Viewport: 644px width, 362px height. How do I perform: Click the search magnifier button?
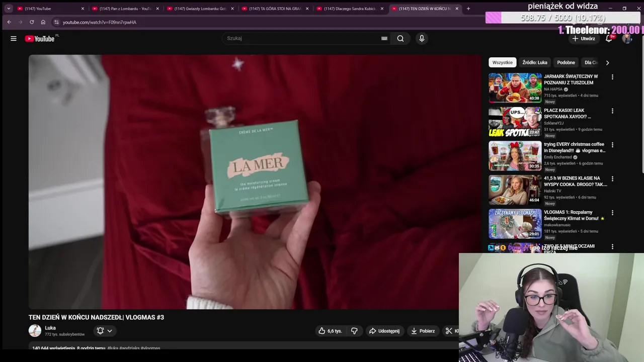(400, 38)
